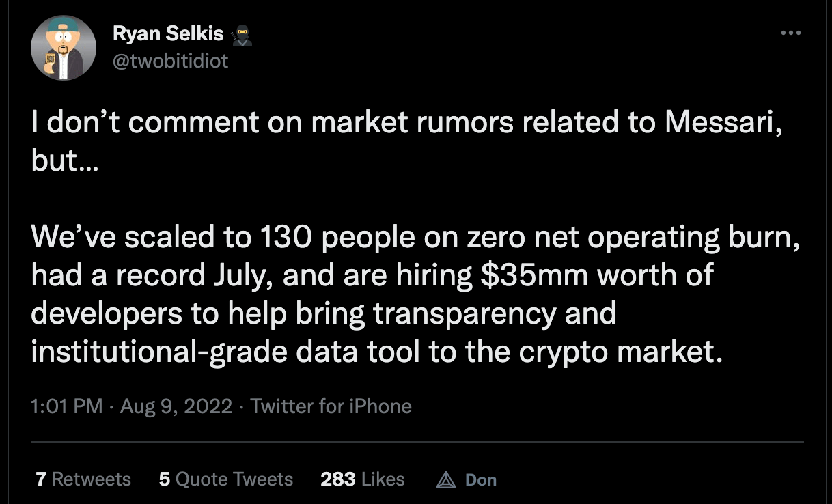The width and height of the screenshot is (832, 504).
Task: Open the Ryan Selkis display name link
Action: [x=167, y=34]
